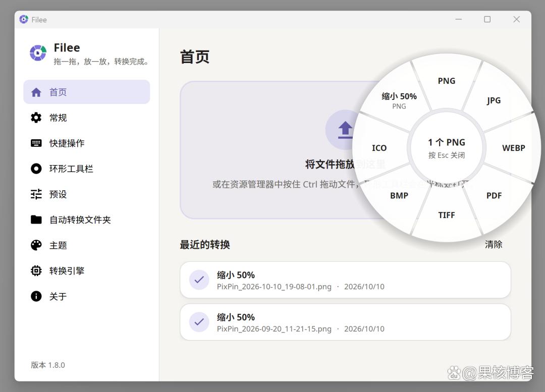545x392 pixels.
Task: Click the ring icon beside 环形工具栏
Action: click(36, 169)
